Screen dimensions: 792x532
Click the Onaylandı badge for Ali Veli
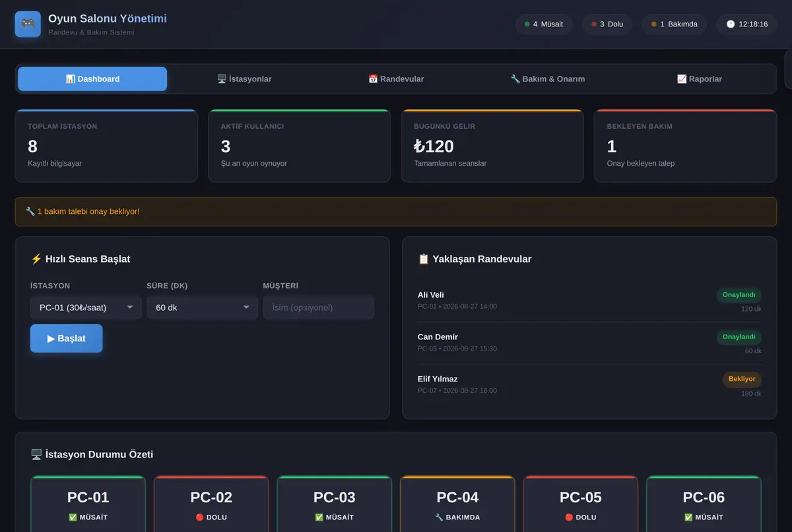[739, 295]
